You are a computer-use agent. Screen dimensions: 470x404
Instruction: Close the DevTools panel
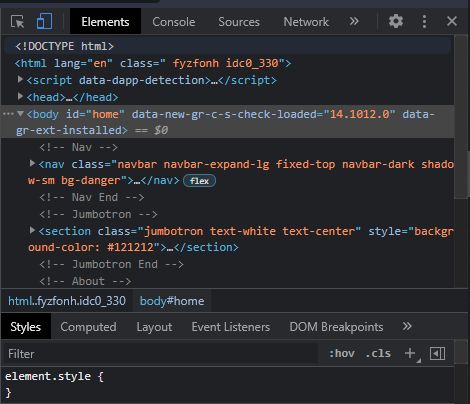click(452, 22)
